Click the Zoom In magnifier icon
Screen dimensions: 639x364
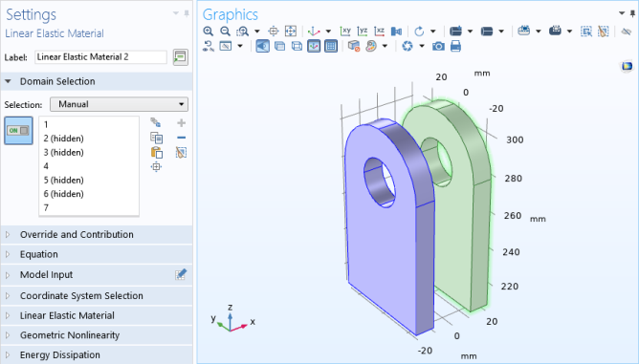(209, 32)
